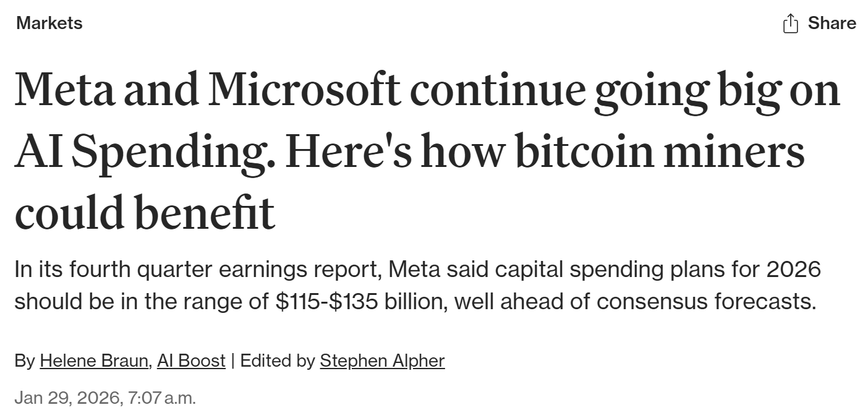This screenshot has height=418, width=868.
Task: Click "could benefit" in the headline
Action: [145, 213]
